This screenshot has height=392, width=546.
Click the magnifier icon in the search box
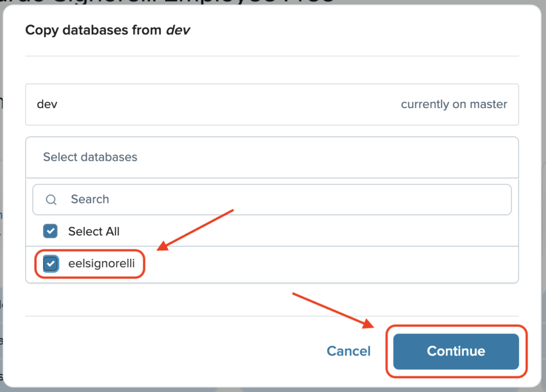[51, 200]
